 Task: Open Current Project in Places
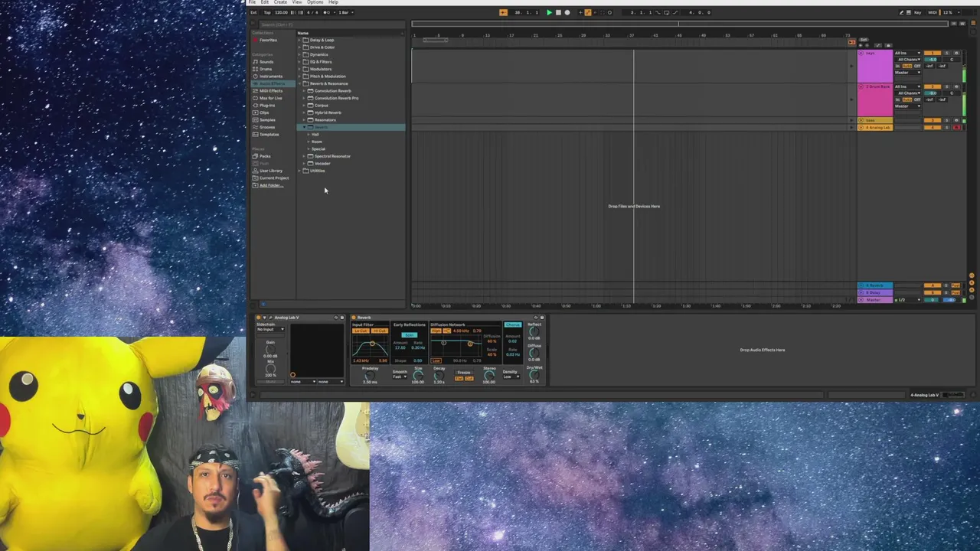[274, 178]
